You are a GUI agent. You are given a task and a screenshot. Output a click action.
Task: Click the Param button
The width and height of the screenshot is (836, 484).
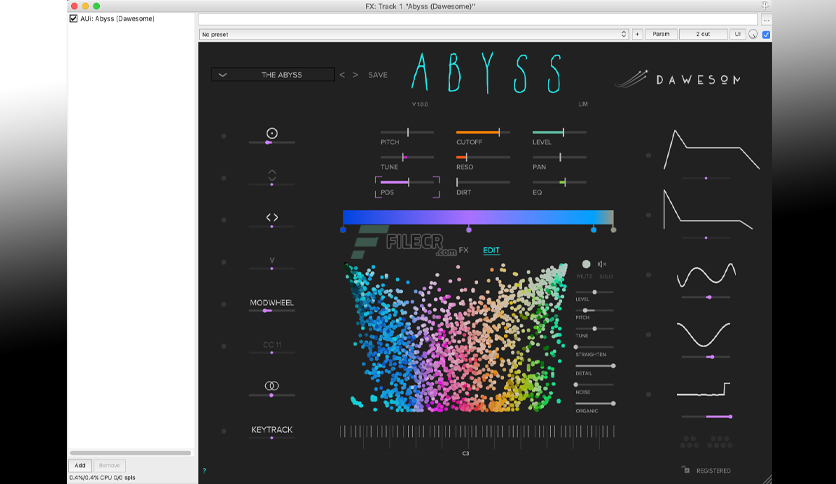(x=661, y=34)
